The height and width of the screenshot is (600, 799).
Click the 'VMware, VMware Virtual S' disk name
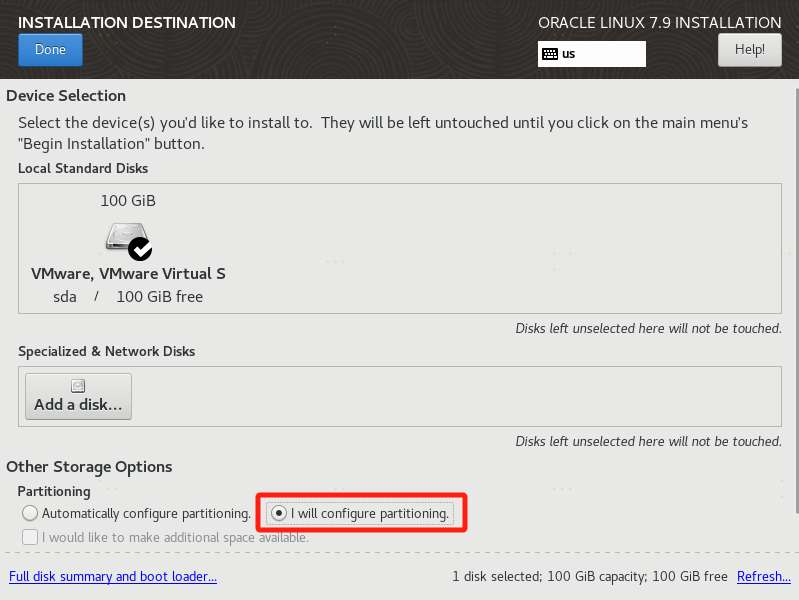click(128, 274)
